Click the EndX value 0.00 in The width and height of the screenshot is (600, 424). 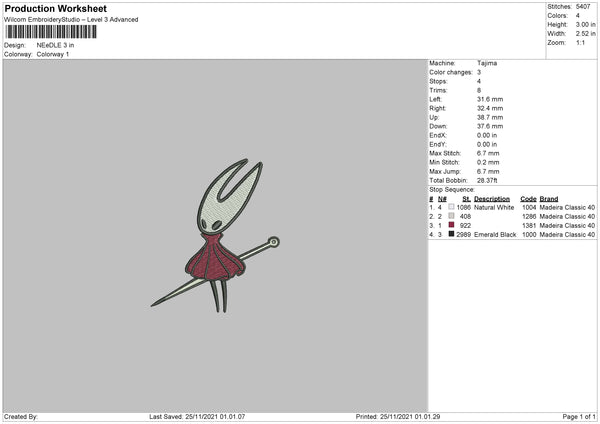[487, 135]
